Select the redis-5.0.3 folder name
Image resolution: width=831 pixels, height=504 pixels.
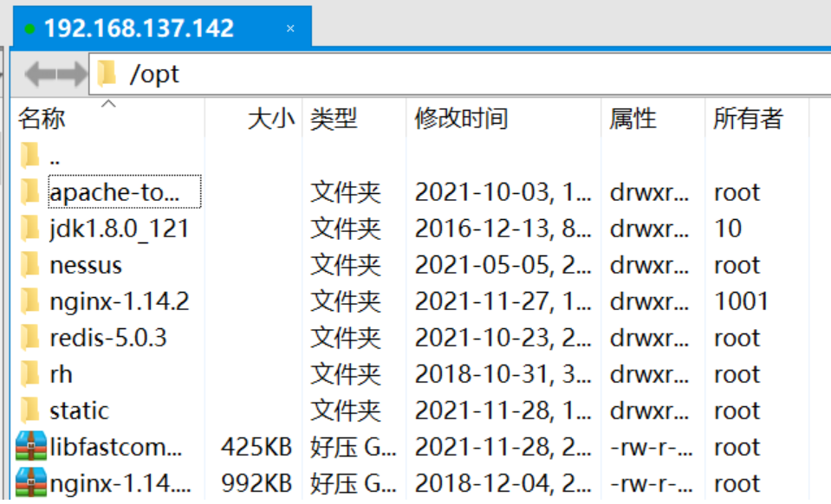click(108, 338)
